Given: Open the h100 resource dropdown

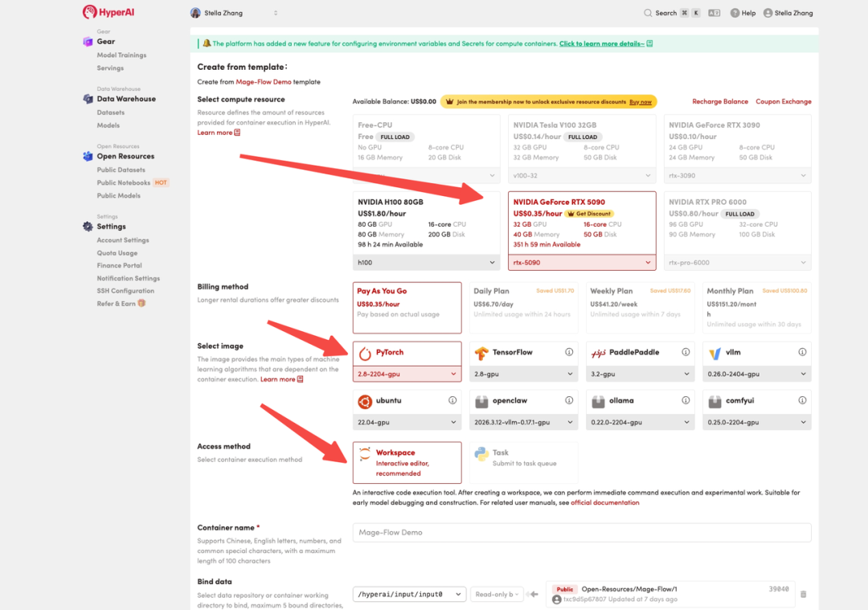Looking at the screenshot, I should click(426, 262).
